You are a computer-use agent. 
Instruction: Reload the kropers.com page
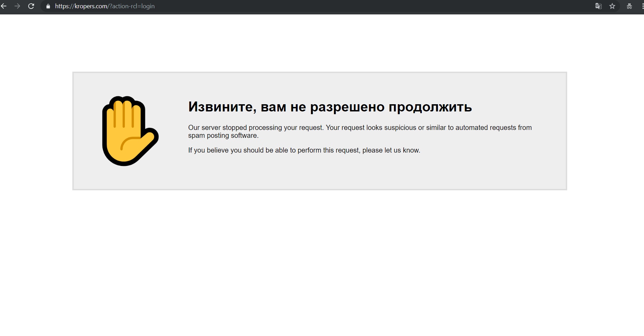pos(31,6)
